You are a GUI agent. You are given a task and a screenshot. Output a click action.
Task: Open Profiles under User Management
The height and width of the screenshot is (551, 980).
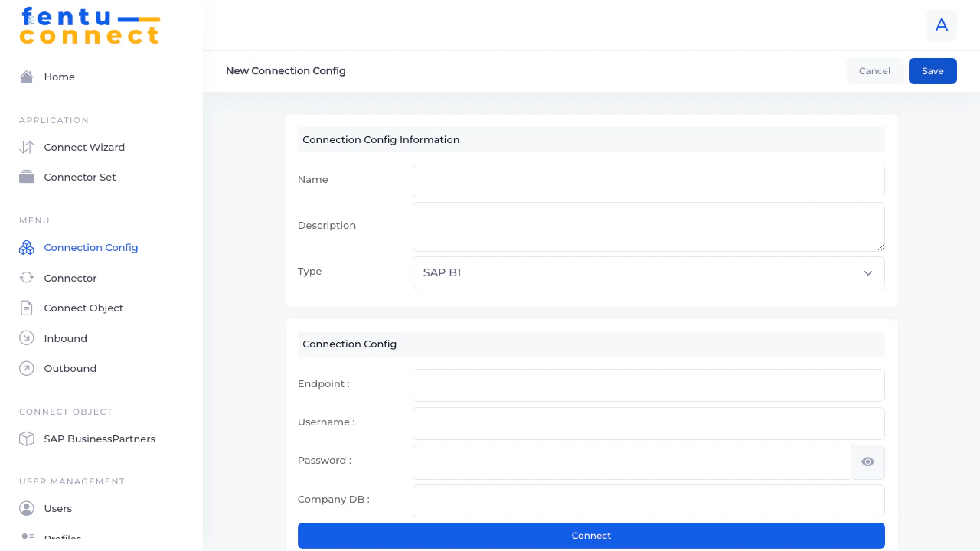point(62,537)
